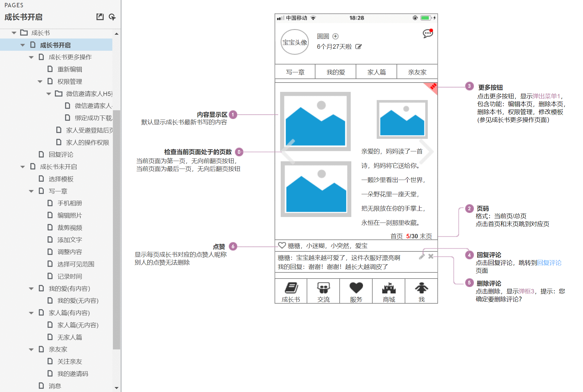Click the 首页 page link
The height and width of the screenshot is (392, 583).
pyautogui.click(x=397, y=236)
